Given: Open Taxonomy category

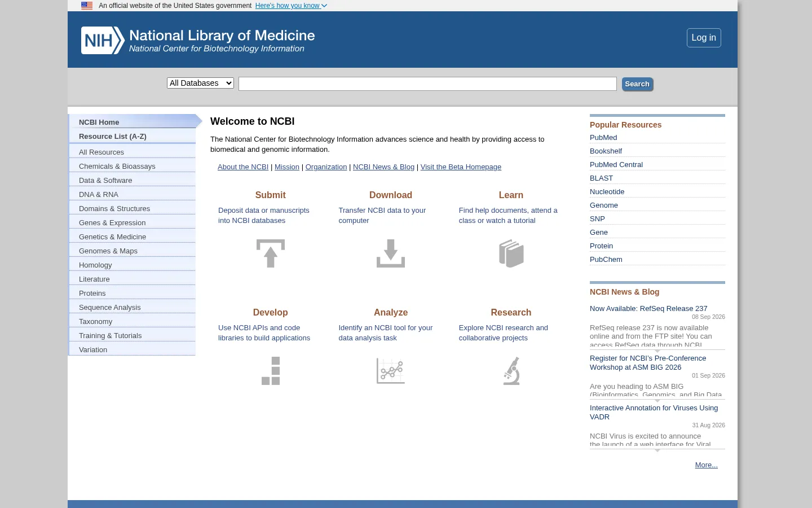Looking at the screenshot, I should tap(132, 321).
